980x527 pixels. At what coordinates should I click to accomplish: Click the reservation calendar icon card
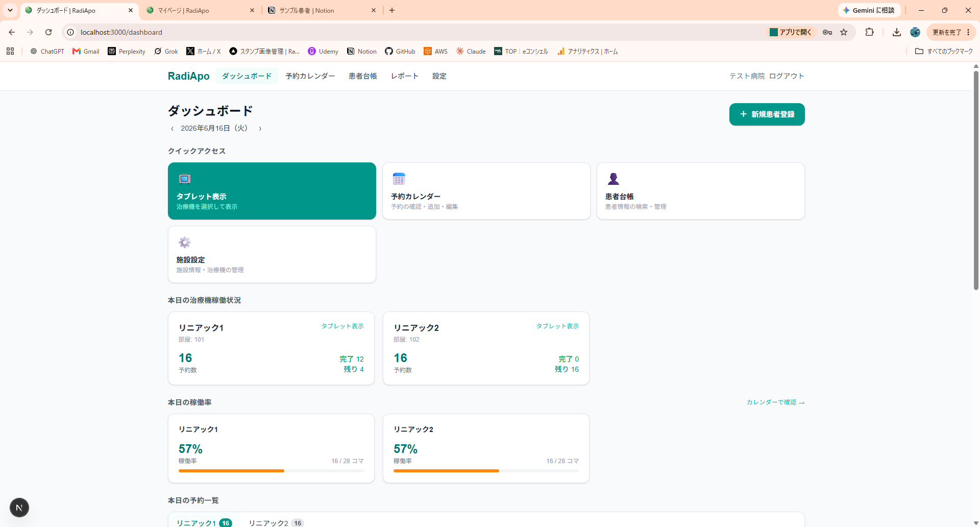click(x=399, y=179)
